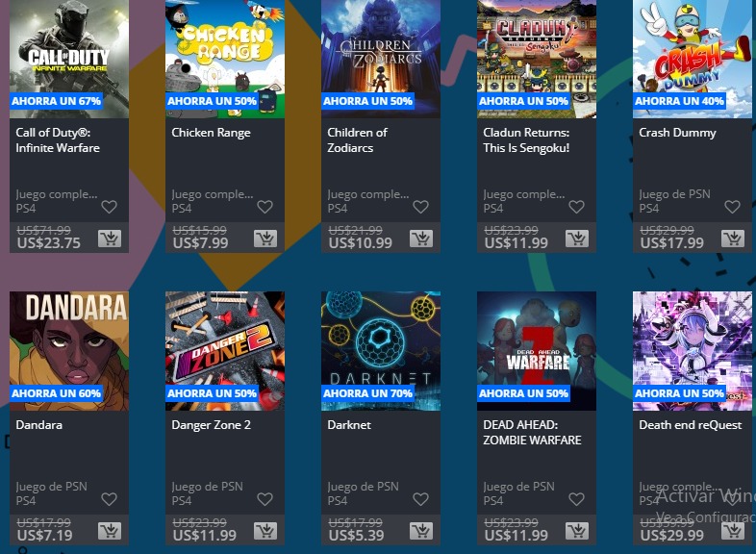This screenshot has width=756, height=554.
Task: Add Danger Zone 2 to cart
Action: tap(265, 531)
